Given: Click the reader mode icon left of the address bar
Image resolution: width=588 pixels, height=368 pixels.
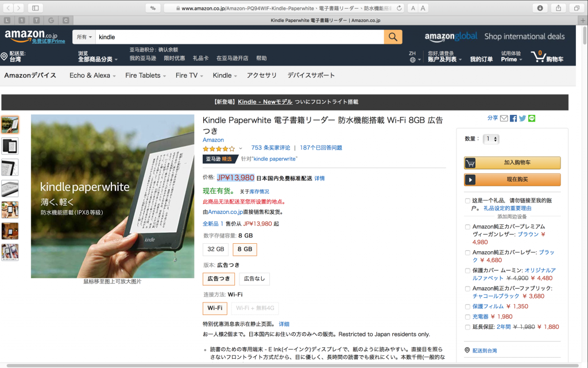Looking at the screenshot, I should point(153,8).
